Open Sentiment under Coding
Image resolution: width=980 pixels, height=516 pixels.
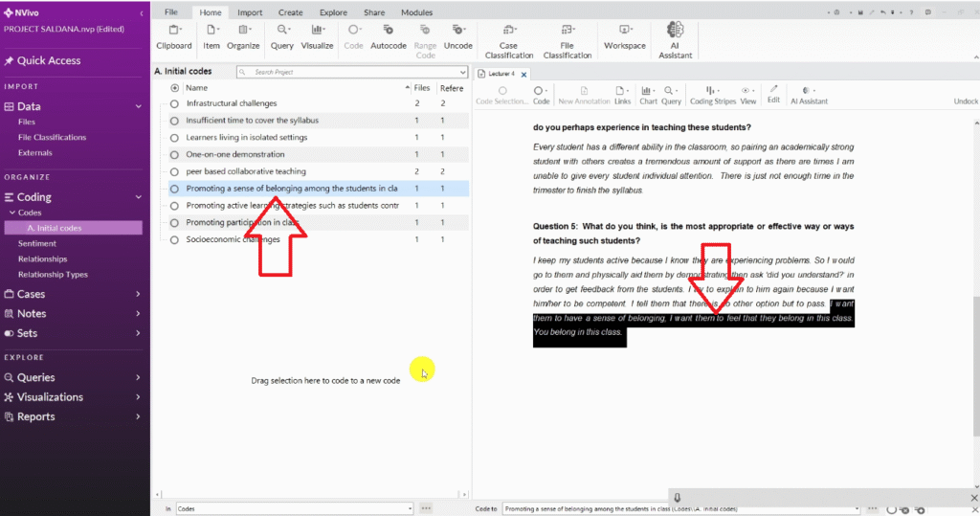click(37, 243)
